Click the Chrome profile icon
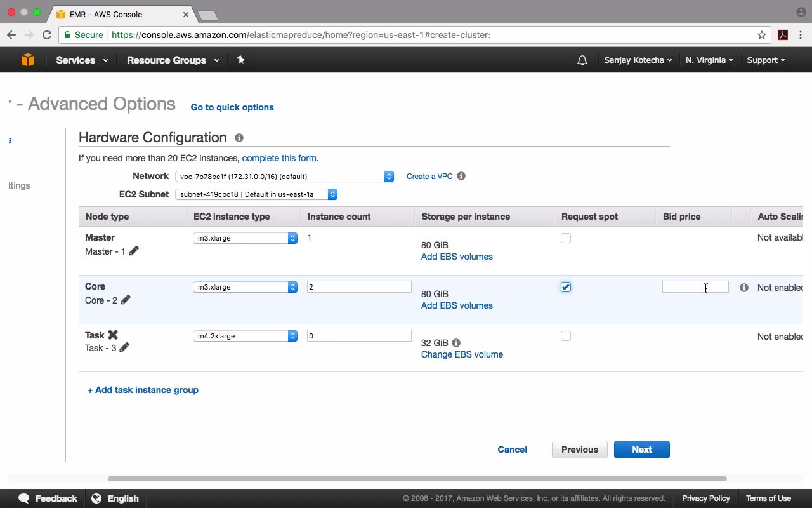Viewport: 812px width, 508px height. click(801, 12)
